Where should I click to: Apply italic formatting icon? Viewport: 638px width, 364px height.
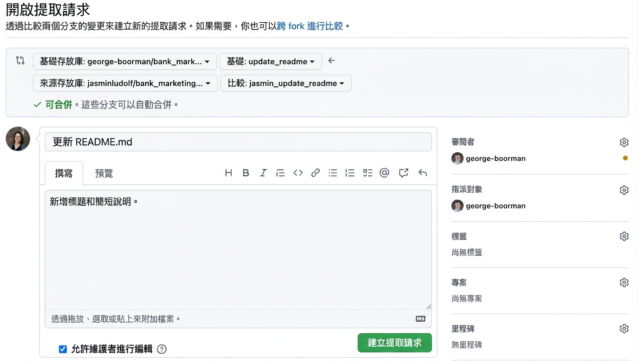click(x=263, y=173)
